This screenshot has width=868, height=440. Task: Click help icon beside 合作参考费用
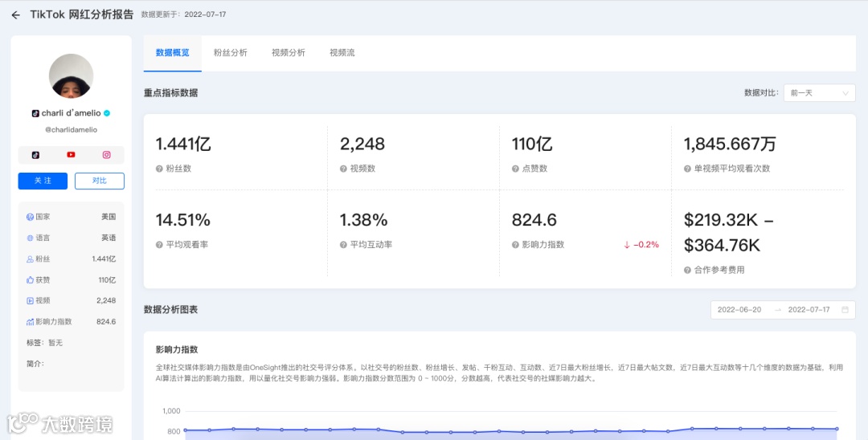click(687, 271)
